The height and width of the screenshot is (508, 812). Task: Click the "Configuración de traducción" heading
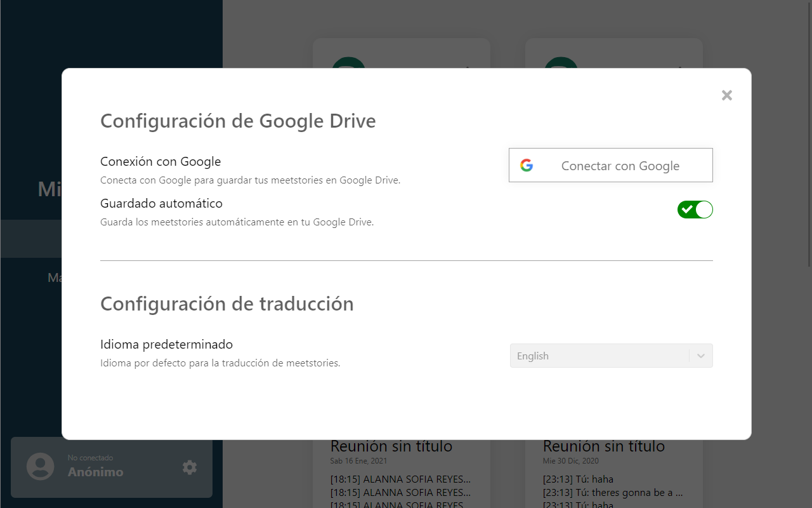227,304
